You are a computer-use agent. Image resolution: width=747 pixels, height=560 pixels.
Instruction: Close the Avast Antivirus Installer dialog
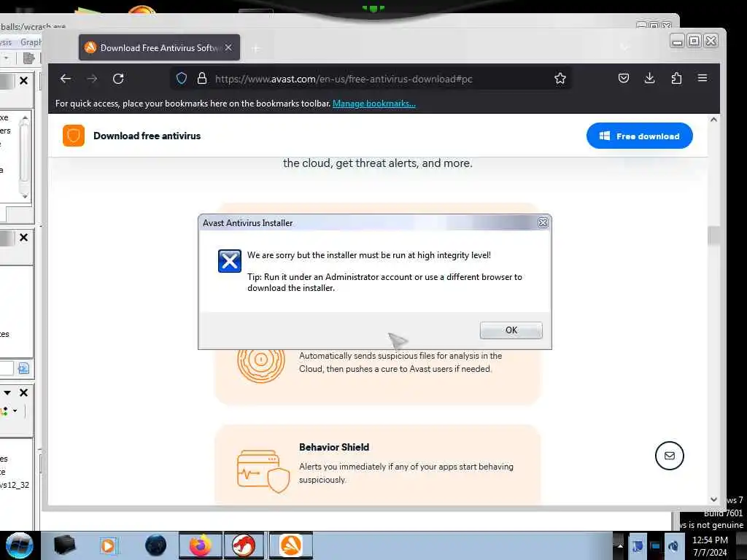(543, 222)
